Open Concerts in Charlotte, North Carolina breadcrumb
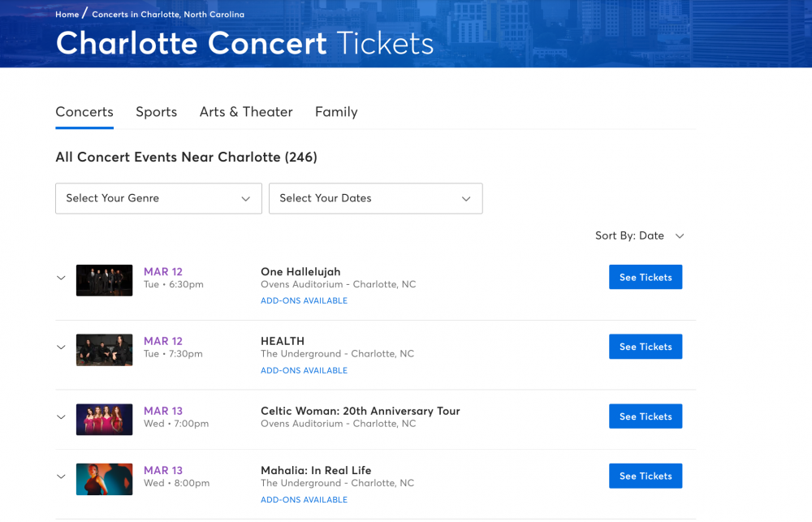The width and height of the screenshot is (812, 522). [x=168, y=15]
